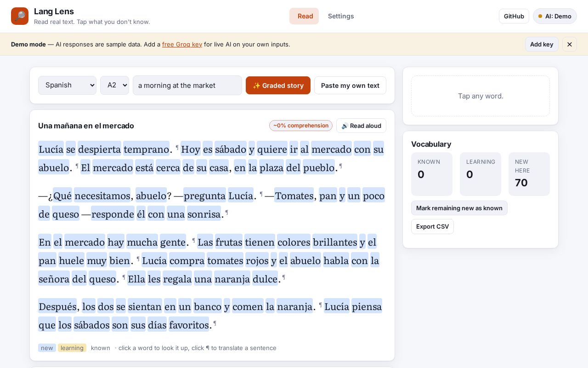Look up the word 'sábado'
This screenshot has width=588, height=368.
pos(231,149)
